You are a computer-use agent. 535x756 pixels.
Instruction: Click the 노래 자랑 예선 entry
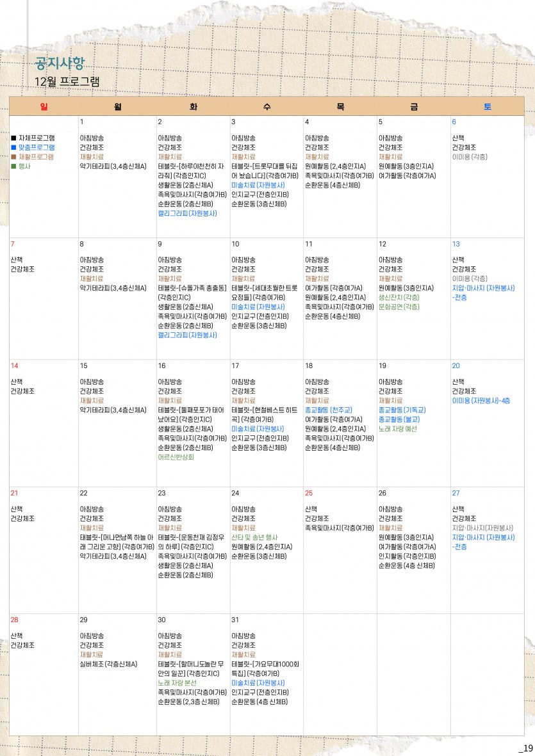[x=397, y=429]
